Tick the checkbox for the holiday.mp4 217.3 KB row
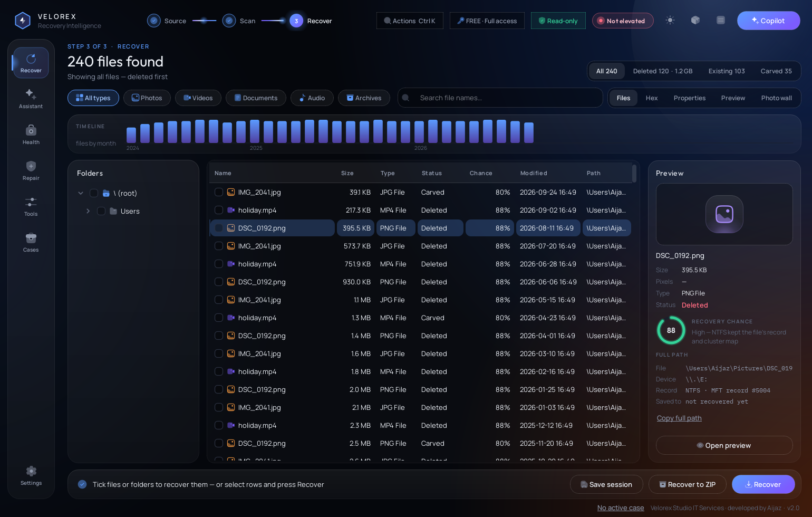Image resolution: width=812 pixels, height=517 pixels. (x=219, y=210)
